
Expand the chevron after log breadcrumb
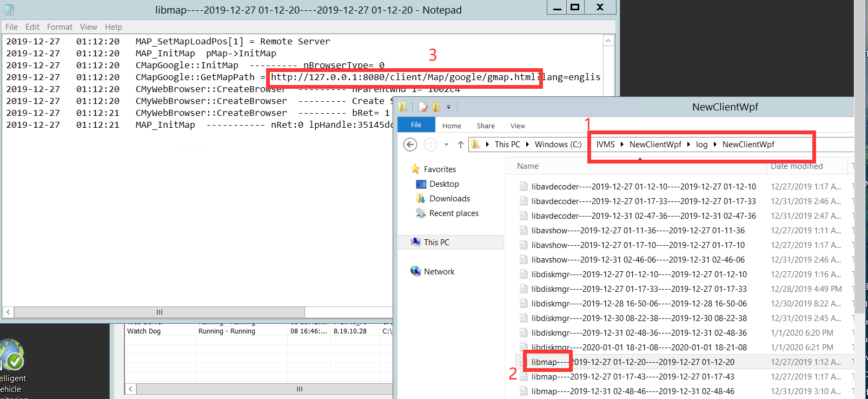[x=715, y=145]
